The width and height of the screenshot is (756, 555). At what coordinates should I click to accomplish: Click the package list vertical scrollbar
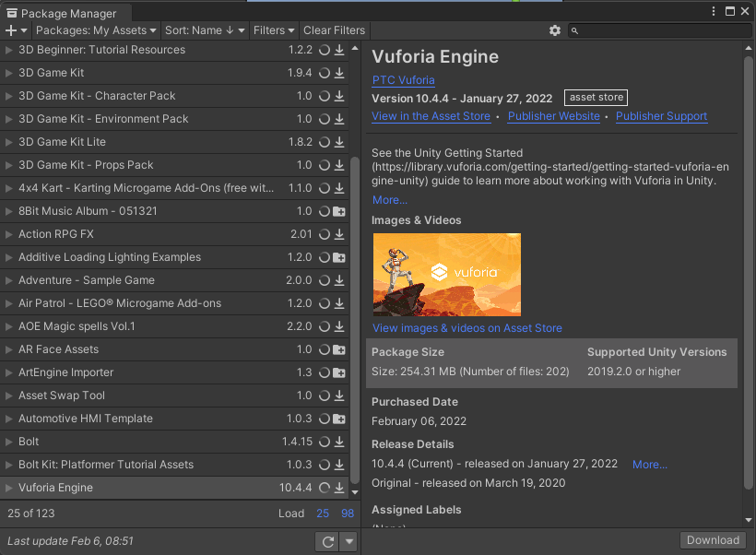[355, 320]
